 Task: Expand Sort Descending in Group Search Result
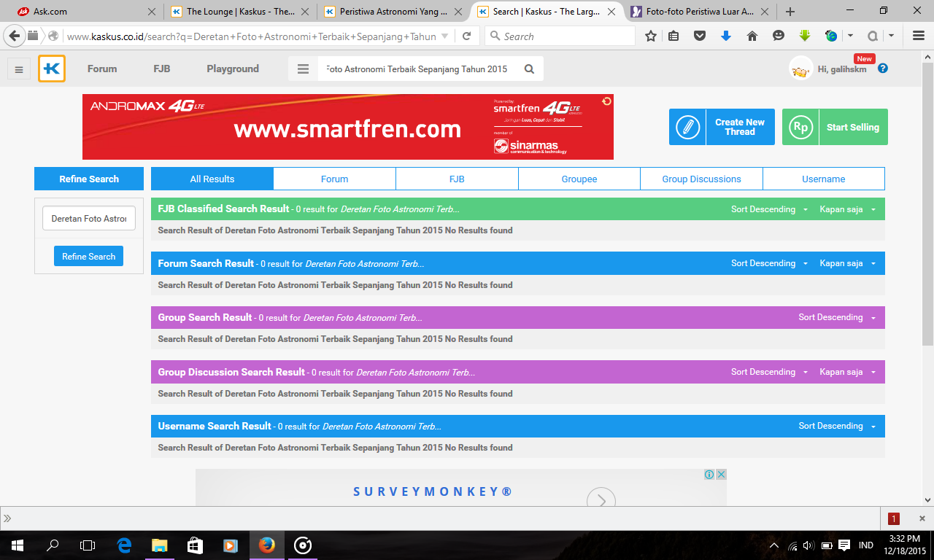coord(837,317)
